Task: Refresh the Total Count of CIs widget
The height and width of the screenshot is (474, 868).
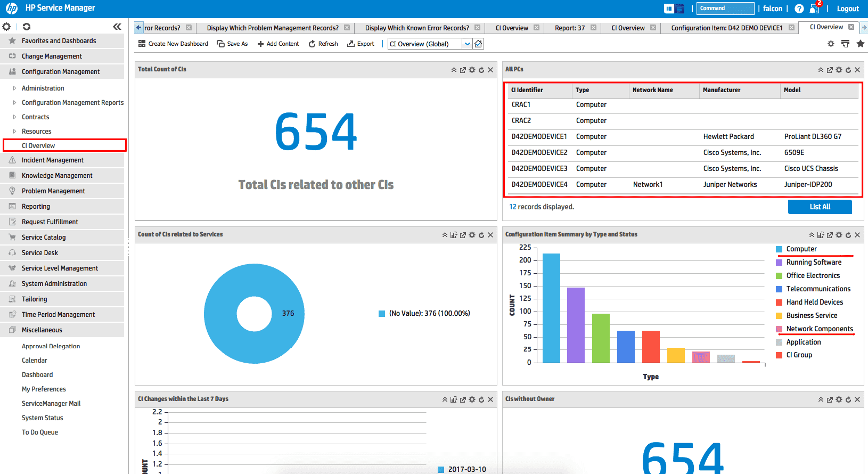Action: pos(481,70)
